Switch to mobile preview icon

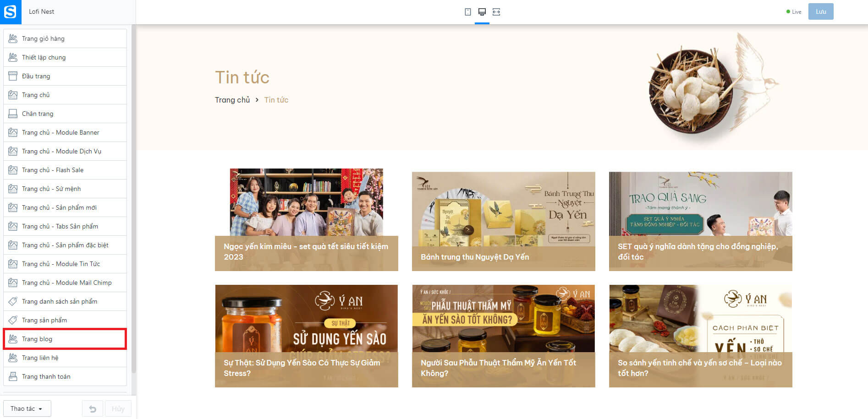click(x=467, y=12)
